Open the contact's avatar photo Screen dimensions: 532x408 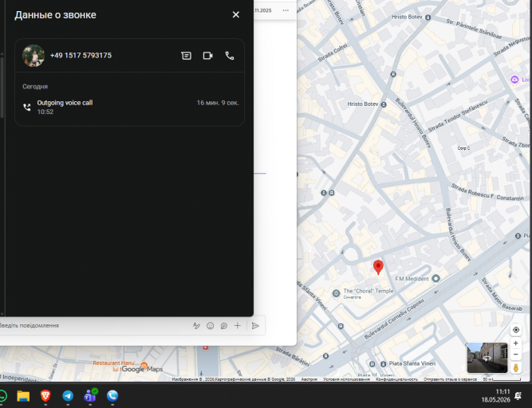33,56
